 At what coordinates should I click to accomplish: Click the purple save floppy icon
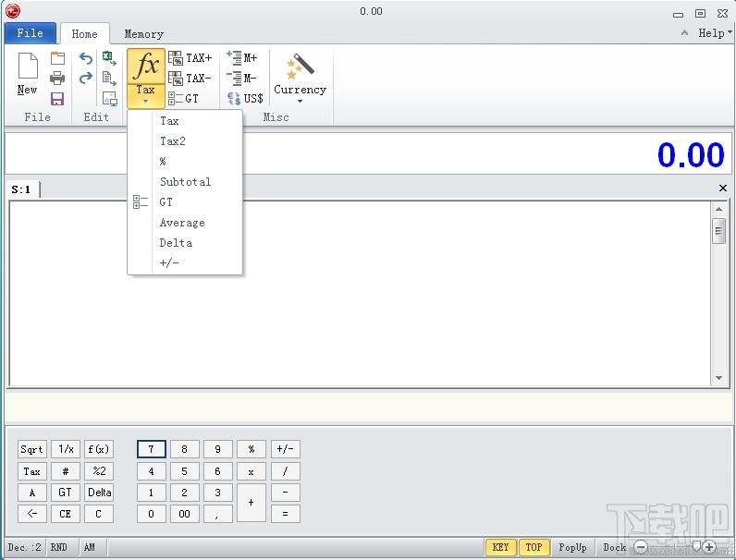pos(57,99)
